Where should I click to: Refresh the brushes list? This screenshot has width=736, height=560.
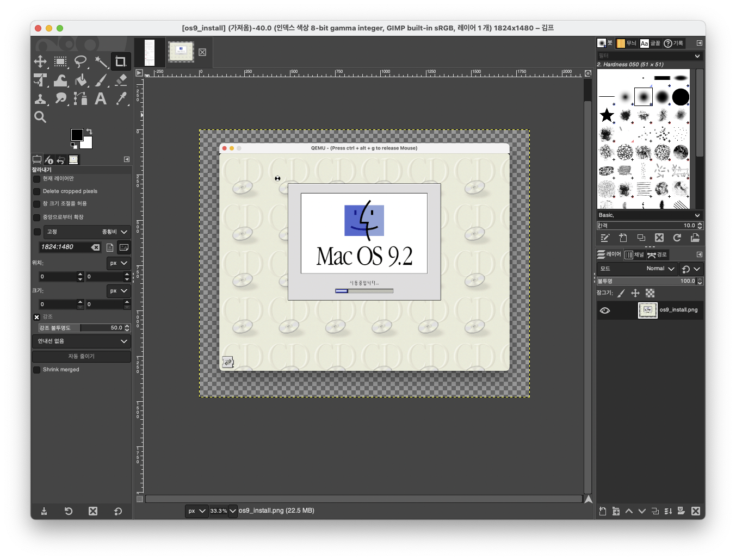[677, 238]
